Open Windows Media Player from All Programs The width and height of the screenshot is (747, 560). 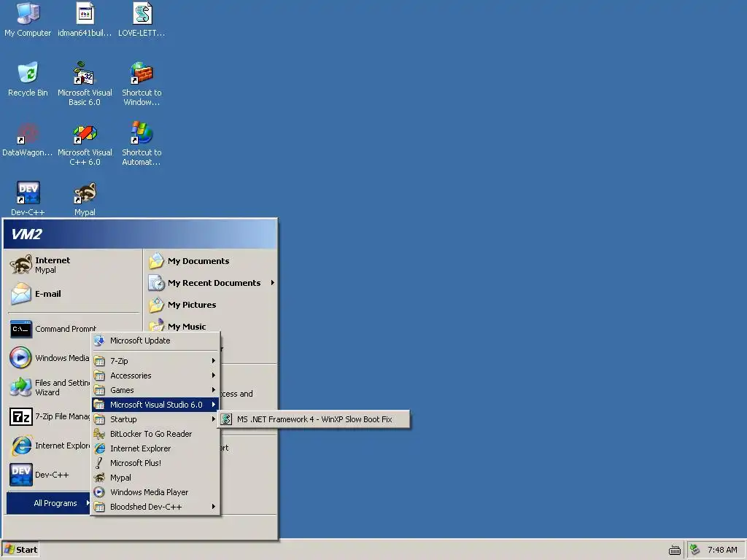(155, 492)
